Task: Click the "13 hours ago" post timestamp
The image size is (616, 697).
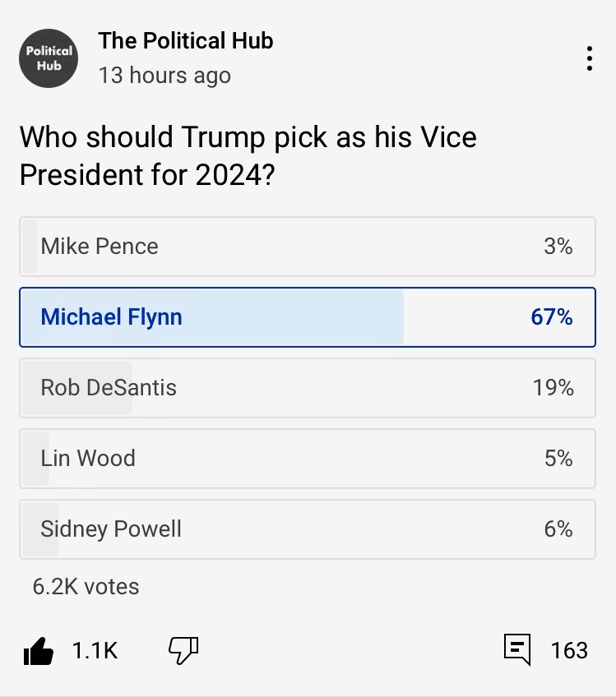Action: point(164,76)
